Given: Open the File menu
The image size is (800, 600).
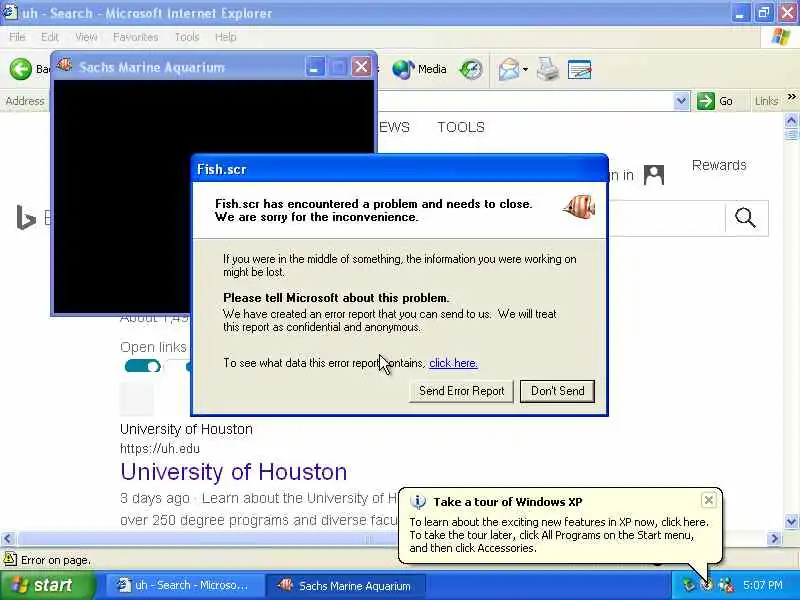Looking at the screenshot, I should coord(17,37).
